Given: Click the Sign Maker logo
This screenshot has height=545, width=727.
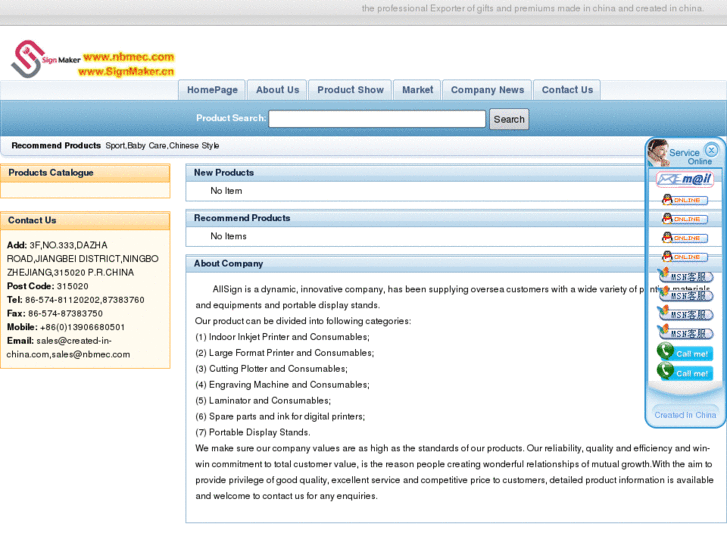Looking at the screenshot, I should coord(45,59).
